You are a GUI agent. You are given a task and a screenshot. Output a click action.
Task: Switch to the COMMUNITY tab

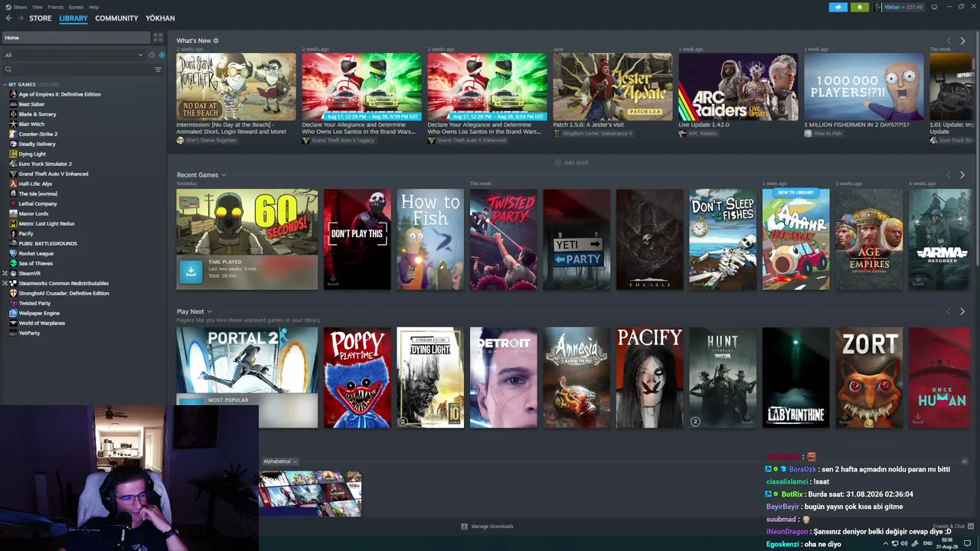(116, 18)
